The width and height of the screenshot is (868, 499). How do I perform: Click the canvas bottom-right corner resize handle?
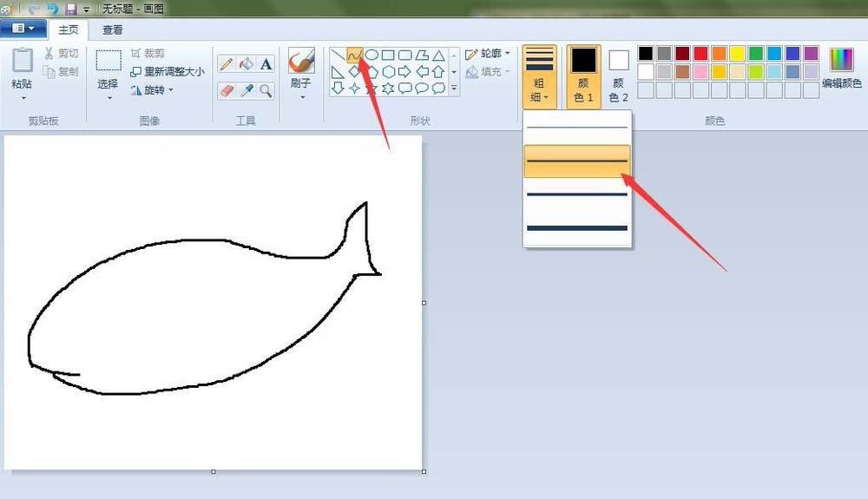[424, 471]
